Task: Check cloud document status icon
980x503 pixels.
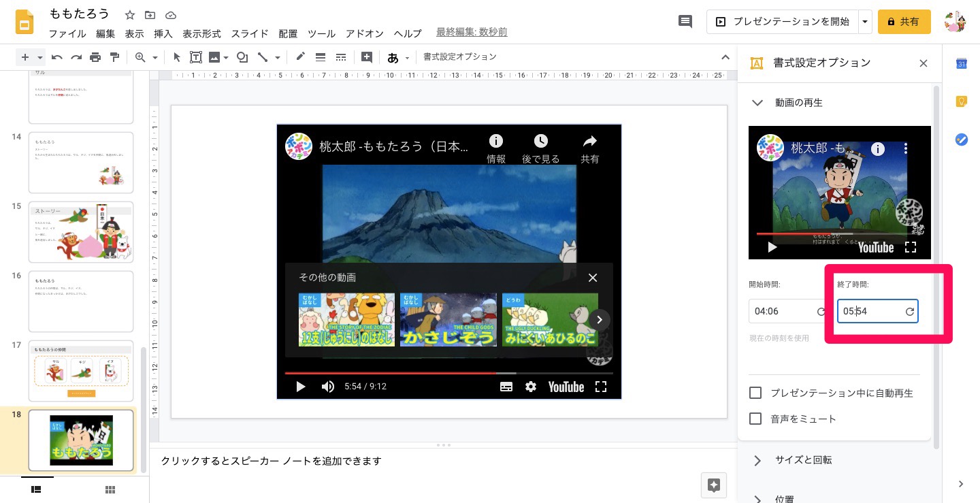Action: click(x=171, y=14)
